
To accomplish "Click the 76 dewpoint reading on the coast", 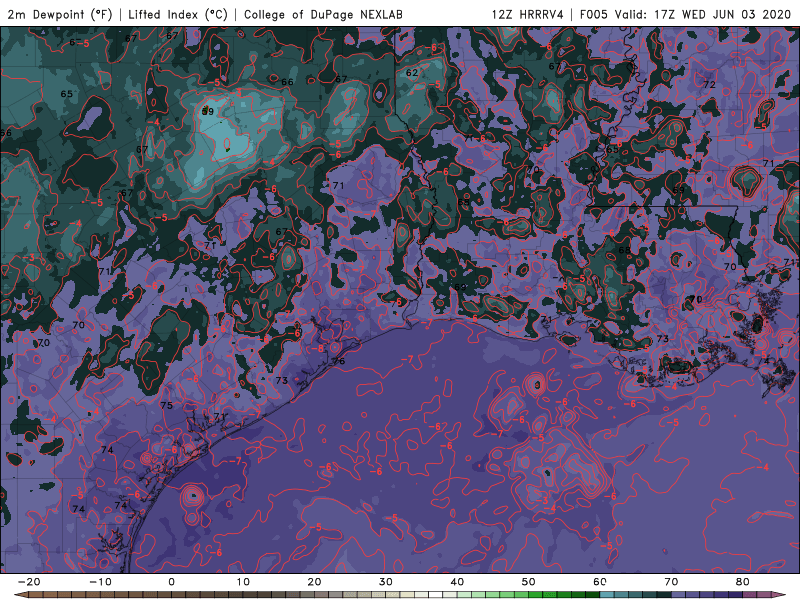I will (339, 361).
